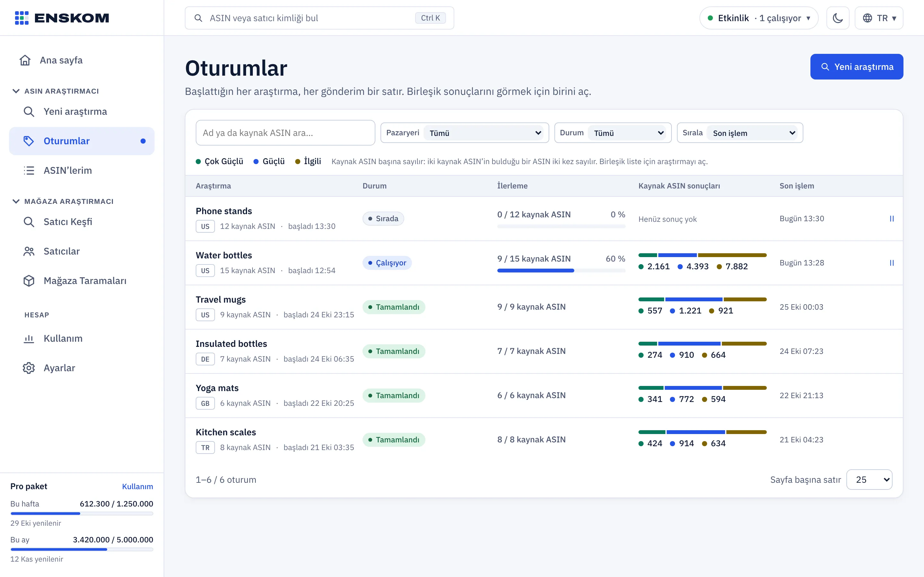Click the ENSKOM logo icon
Image resolution: width=924 pixels, height=577 pixels.
(x=22, y=18)
